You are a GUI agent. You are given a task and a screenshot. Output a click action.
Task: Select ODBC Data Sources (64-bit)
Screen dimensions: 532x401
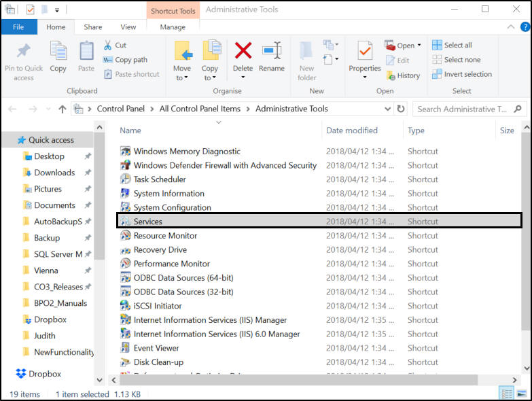[x=183, y=277]
